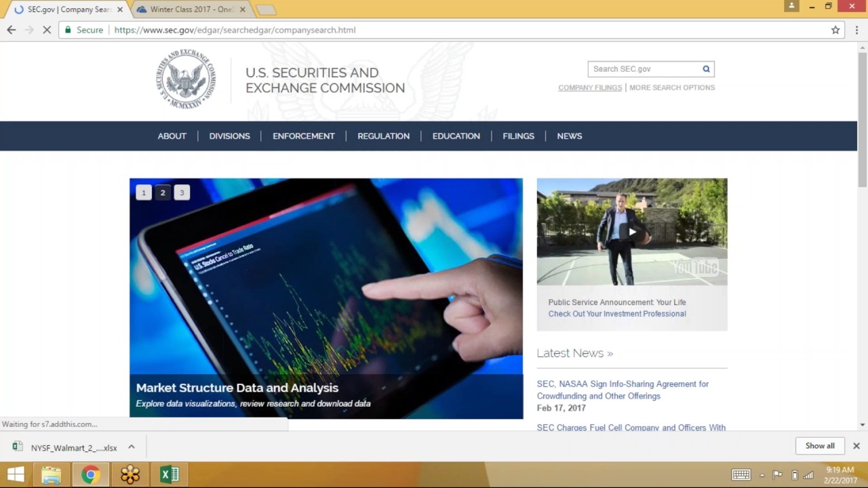Open SEC Charges Fuel Cell Company article
868x488 pixels.
click(631, 428)
